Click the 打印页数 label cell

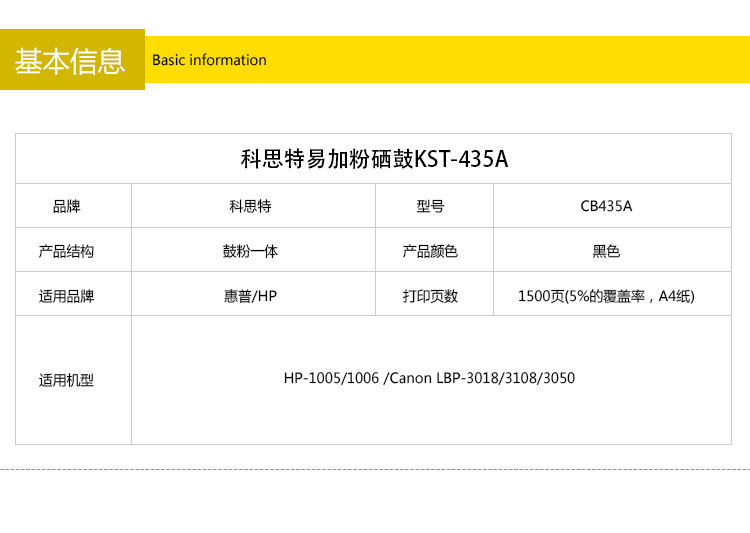[430, 296]
